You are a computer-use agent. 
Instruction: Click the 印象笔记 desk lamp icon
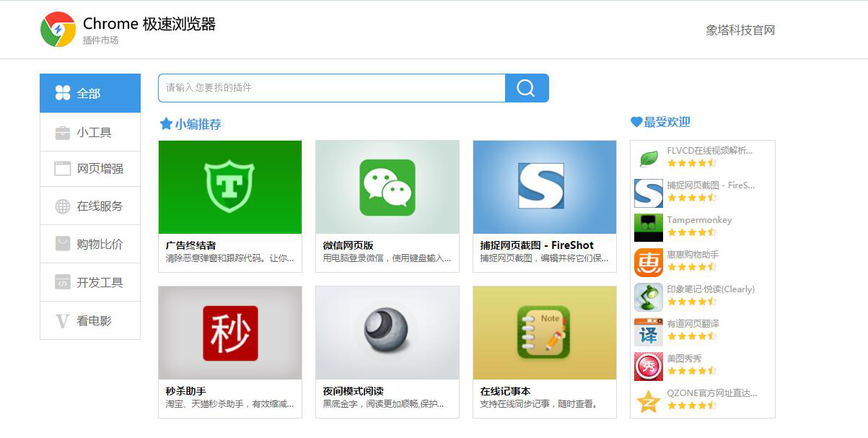(648, 297)
